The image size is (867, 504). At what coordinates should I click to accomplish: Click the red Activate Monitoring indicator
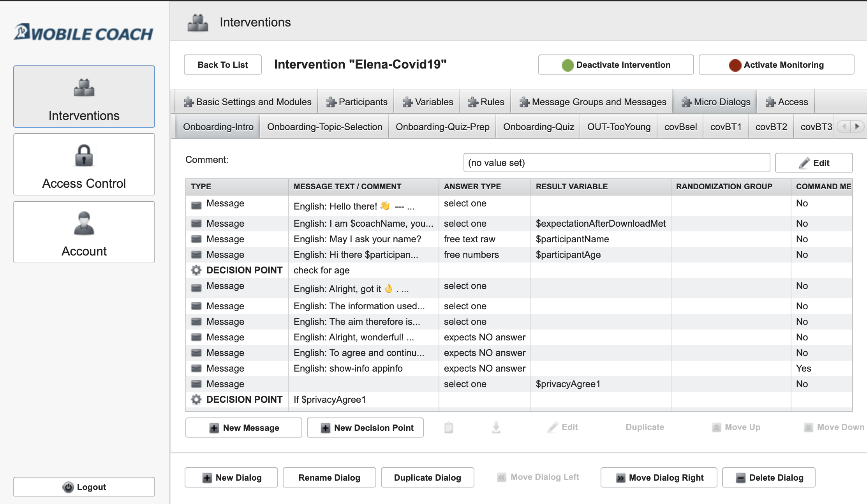pyautogui.click(x=735, y=65)
